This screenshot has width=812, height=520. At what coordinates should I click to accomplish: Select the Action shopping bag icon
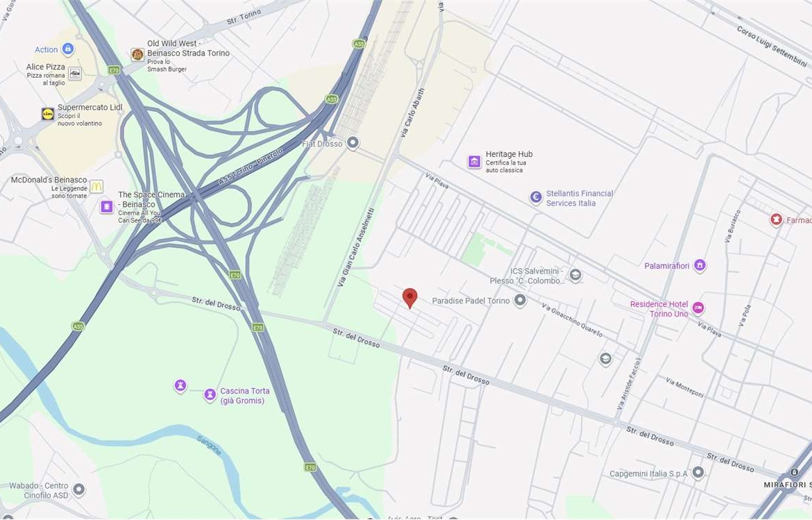68,49
